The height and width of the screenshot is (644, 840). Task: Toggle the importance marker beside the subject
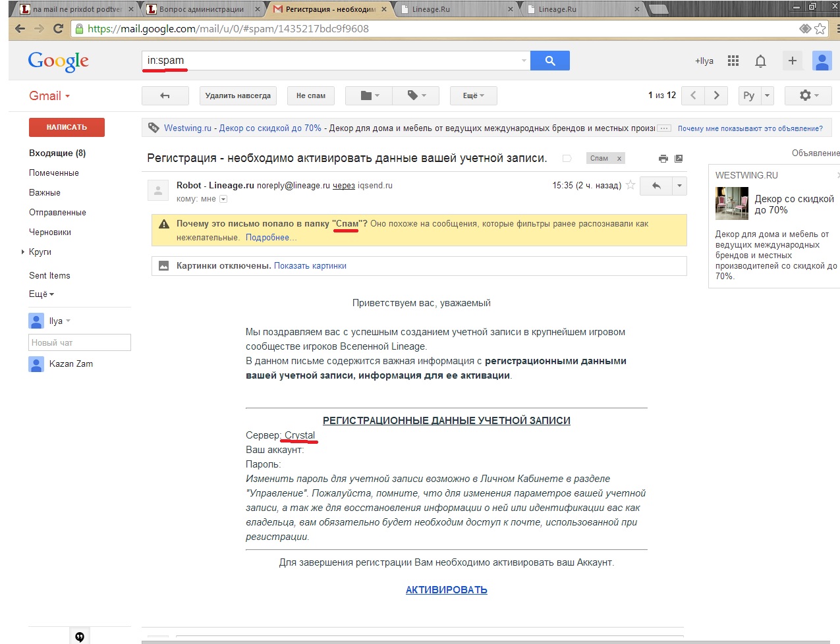(x=567, y=158)
